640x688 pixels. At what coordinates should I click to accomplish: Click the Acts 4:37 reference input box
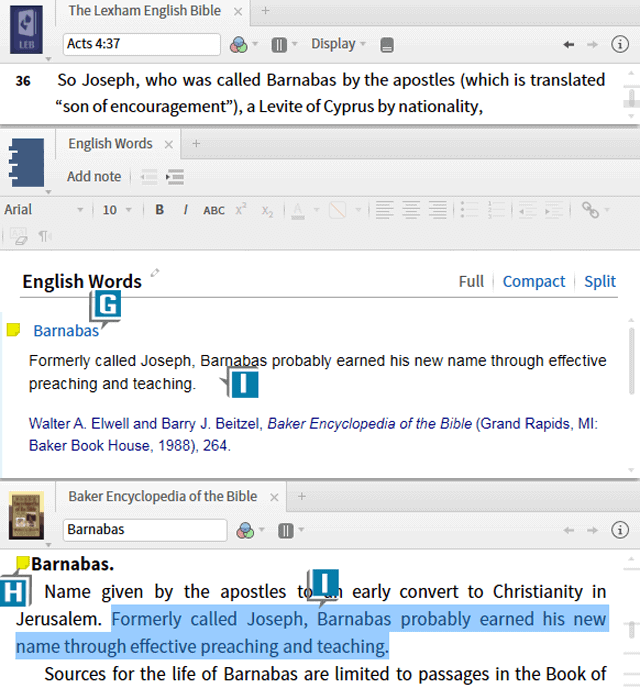[x=141, y=44]
